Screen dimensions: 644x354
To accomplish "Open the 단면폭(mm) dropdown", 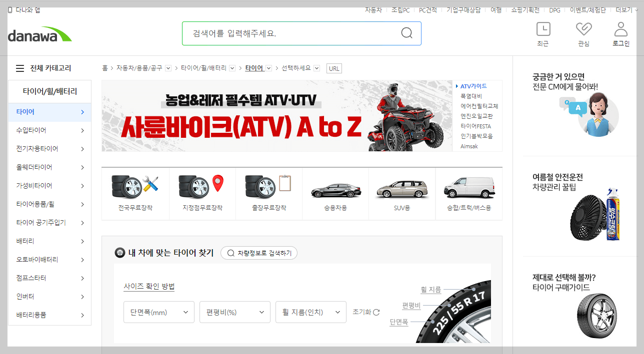I will coord(158,312).
